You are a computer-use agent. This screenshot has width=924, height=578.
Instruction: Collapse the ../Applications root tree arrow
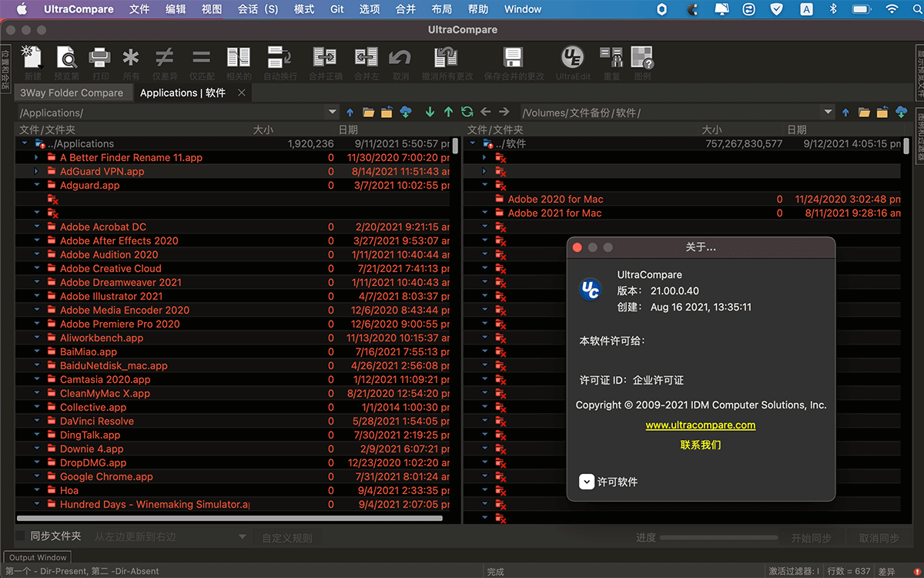24,143
